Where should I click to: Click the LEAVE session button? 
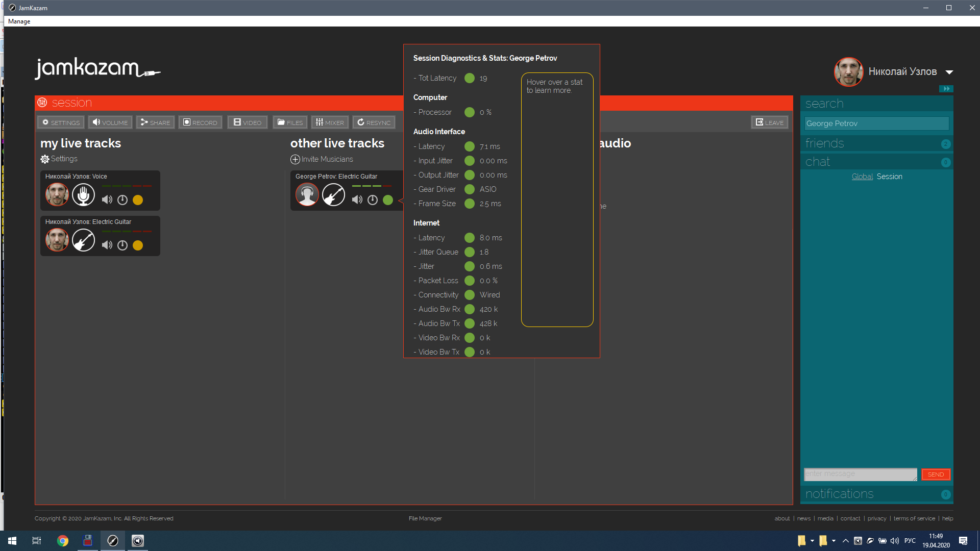point(769,122)
